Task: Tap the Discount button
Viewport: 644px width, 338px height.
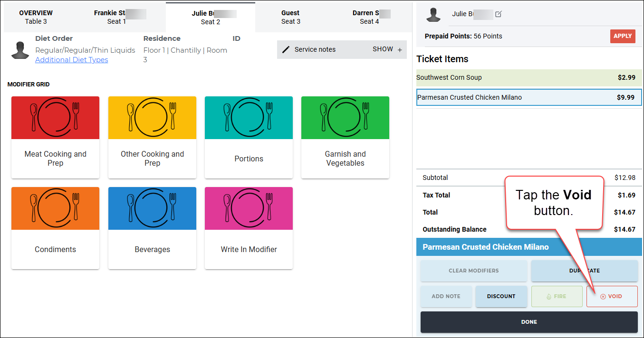Action: pos(501,296)
